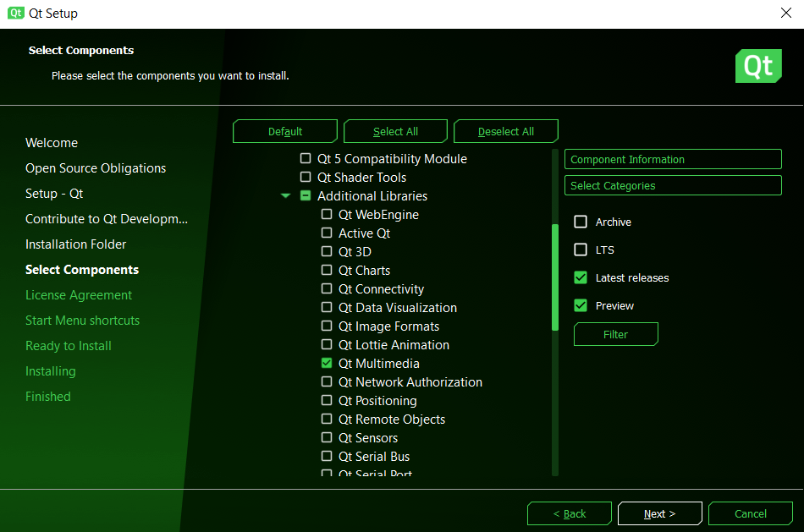Click the Ready to Install step
This screenshot has height=532, width=804.
coord(69,346)
